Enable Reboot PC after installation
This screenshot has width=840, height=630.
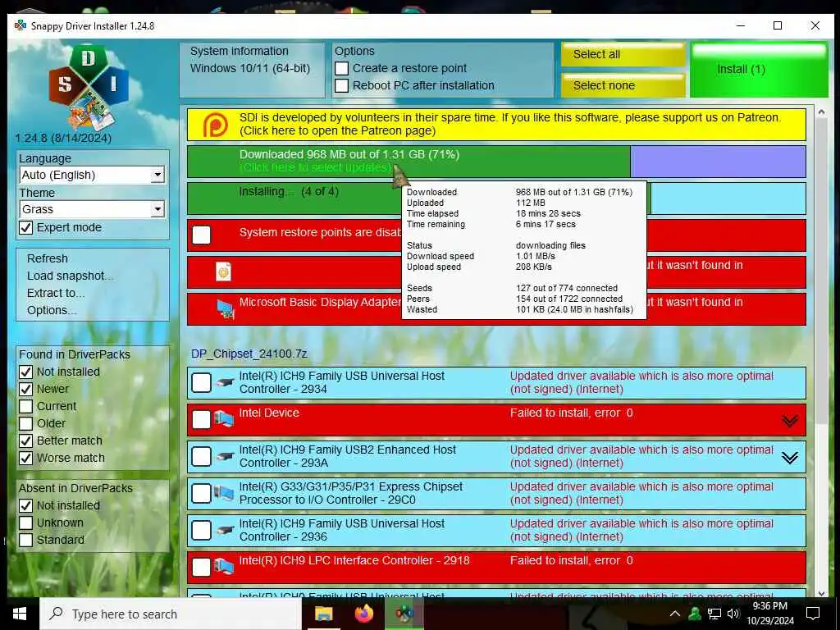click(342, 85)
